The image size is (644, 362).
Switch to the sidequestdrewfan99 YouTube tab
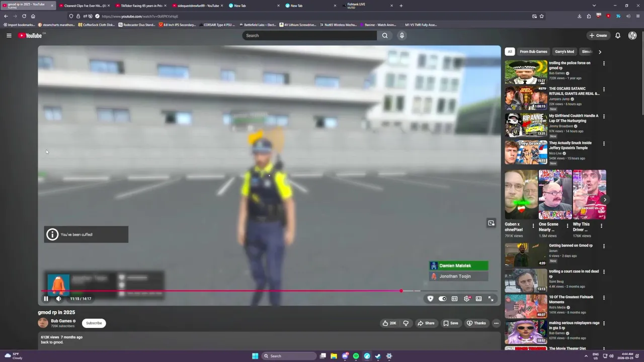coord(196,6)
